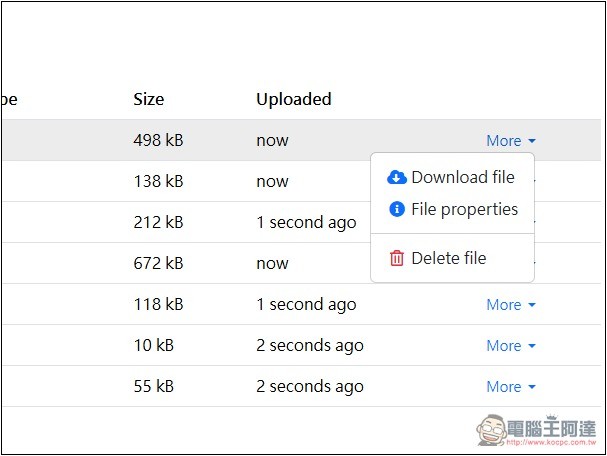Select the 672 kB size cell
The height and width of the screenshot is (456, 607).
pos(158,263)
